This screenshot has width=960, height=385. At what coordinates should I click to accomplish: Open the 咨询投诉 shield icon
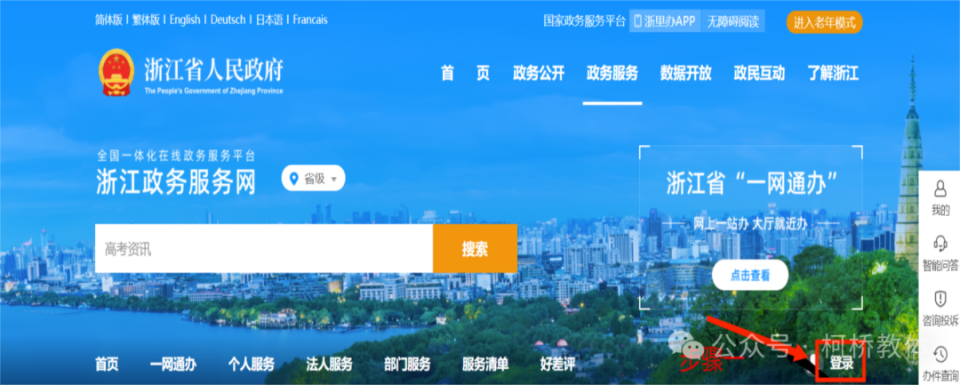coord(940,299)
